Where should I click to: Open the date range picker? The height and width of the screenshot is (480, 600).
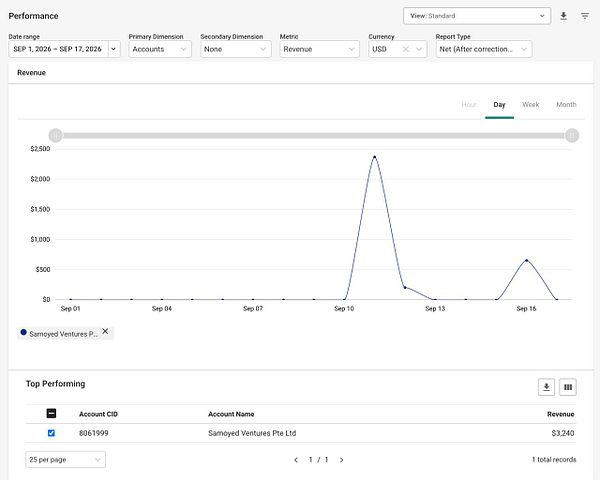64,49
